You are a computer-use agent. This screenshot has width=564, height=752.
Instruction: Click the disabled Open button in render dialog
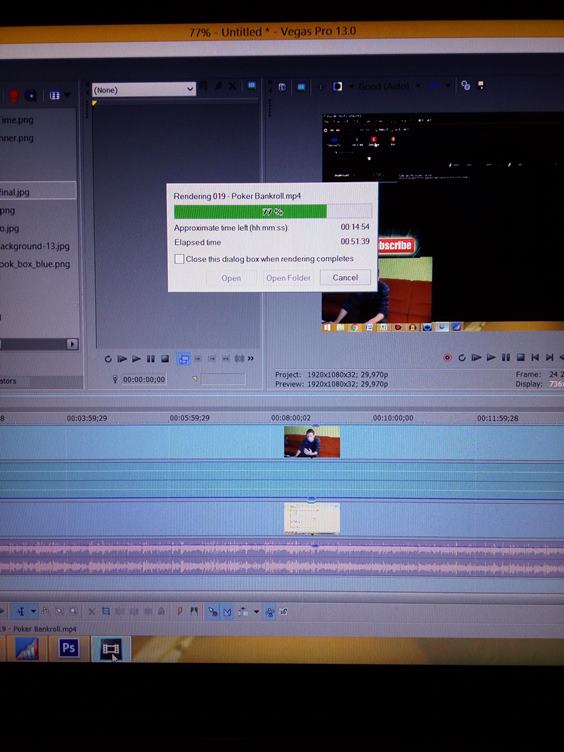(x=231, y=278)
